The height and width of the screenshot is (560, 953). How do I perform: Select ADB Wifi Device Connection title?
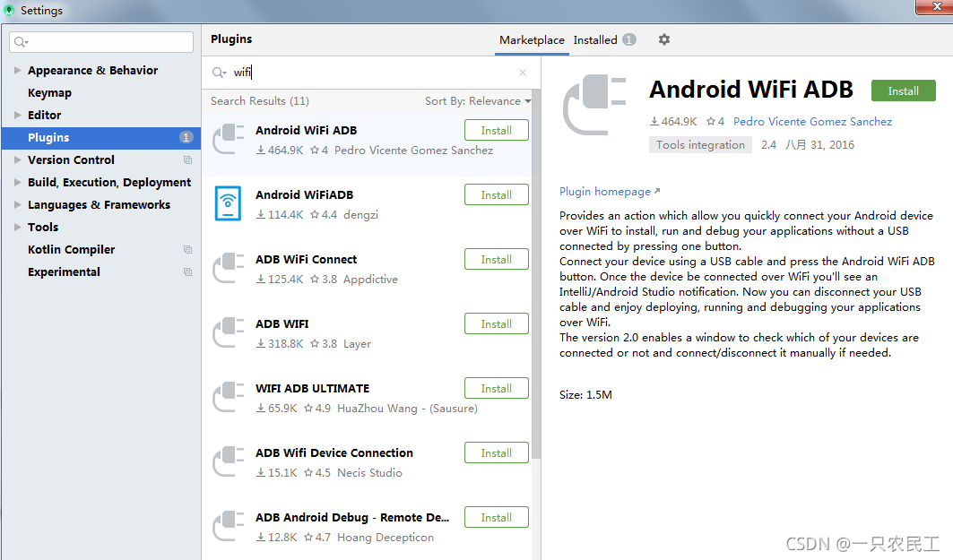pyautogui.click(x=334, y=453)
